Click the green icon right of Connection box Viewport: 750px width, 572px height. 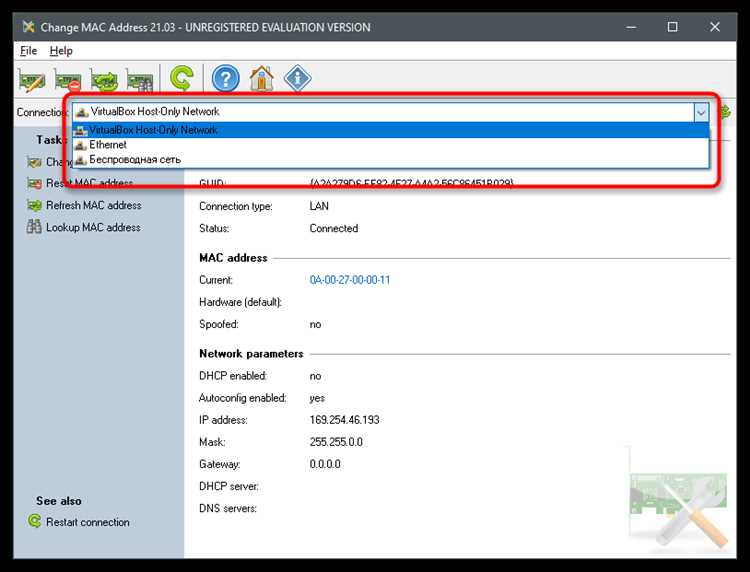click(725, 112)
